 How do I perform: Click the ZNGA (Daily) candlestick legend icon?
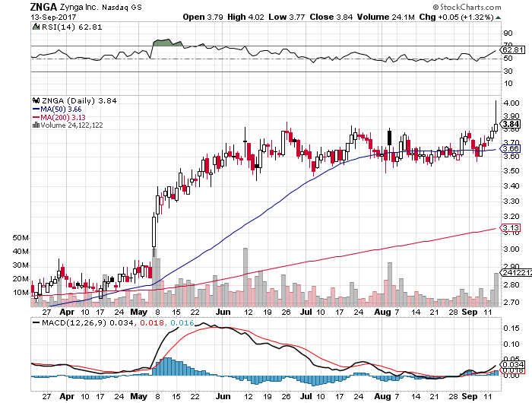34,100
